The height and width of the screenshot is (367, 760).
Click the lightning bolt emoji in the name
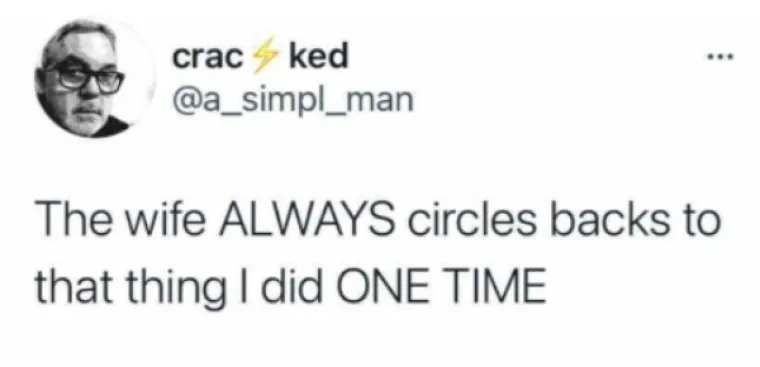coord(264,55)
